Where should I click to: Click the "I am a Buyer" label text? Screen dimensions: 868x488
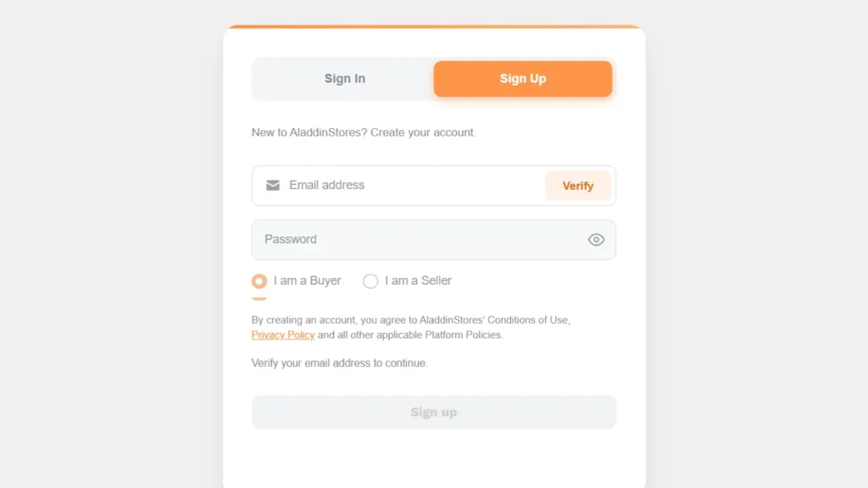coord(307,280)
